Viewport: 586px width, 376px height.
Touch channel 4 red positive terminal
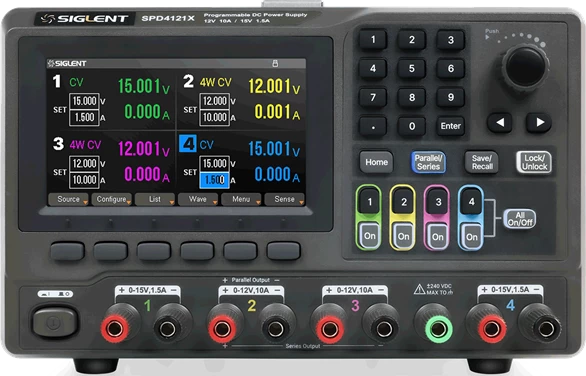point(492,329)
